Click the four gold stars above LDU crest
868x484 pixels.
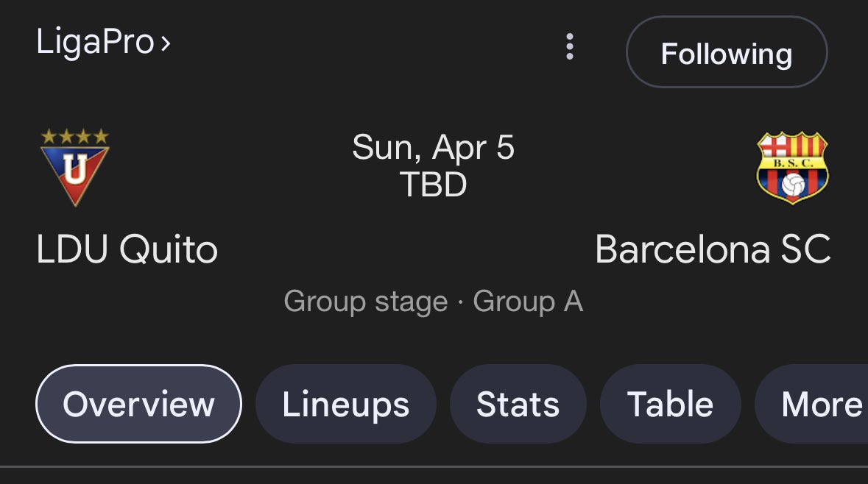[x=74, y=137]
